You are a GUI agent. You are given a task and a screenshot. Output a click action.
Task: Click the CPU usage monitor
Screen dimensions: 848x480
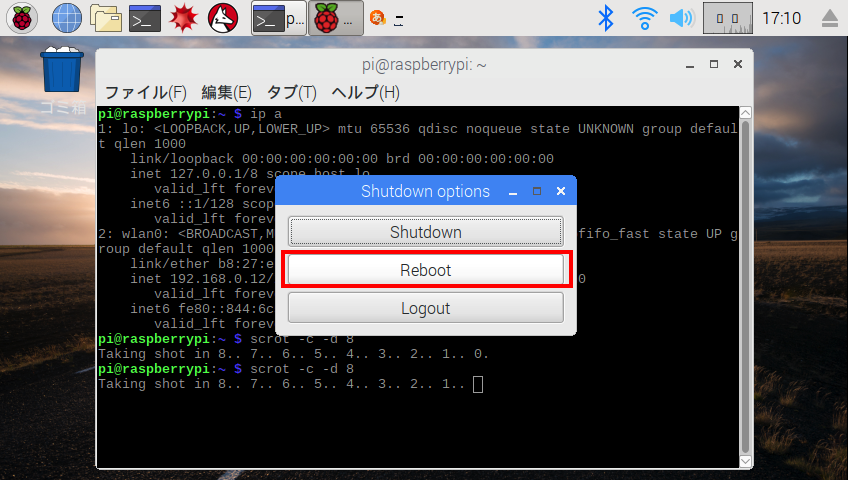click(727, 18)
